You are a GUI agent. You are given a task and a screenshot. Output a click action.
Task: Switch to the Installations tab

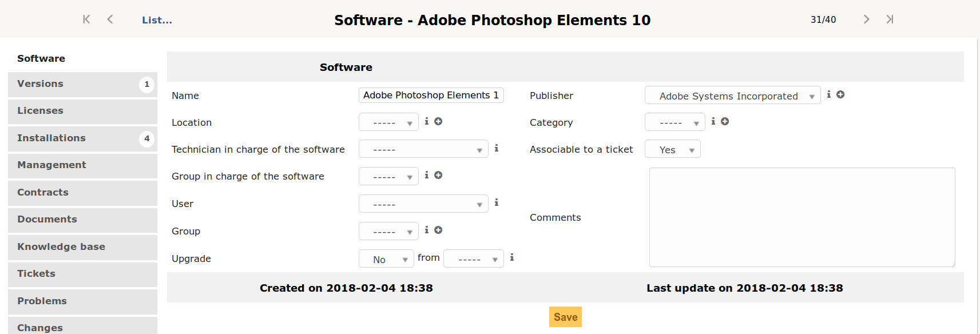[82, 138]
